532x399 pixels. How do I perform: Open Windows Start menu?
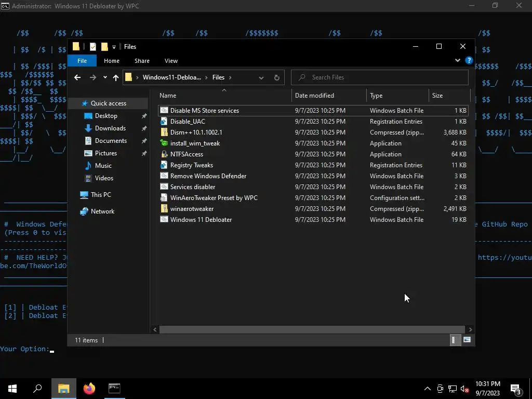click(12, 388)
